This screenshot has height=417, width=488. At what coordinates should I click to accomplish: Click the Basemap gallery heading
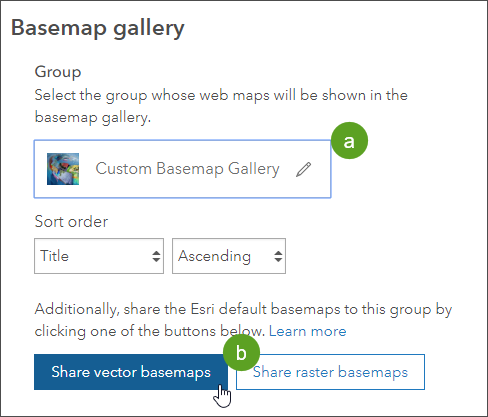point(98,29)
